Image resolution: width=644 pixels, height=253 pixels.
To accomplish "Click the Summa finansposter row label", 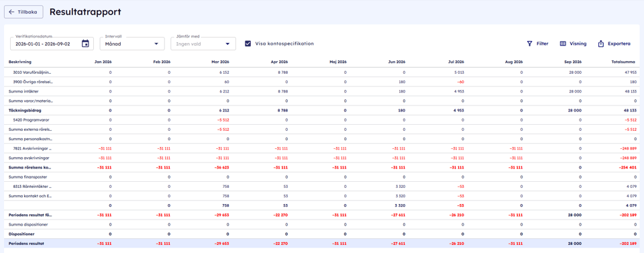I will pos(28,176).
